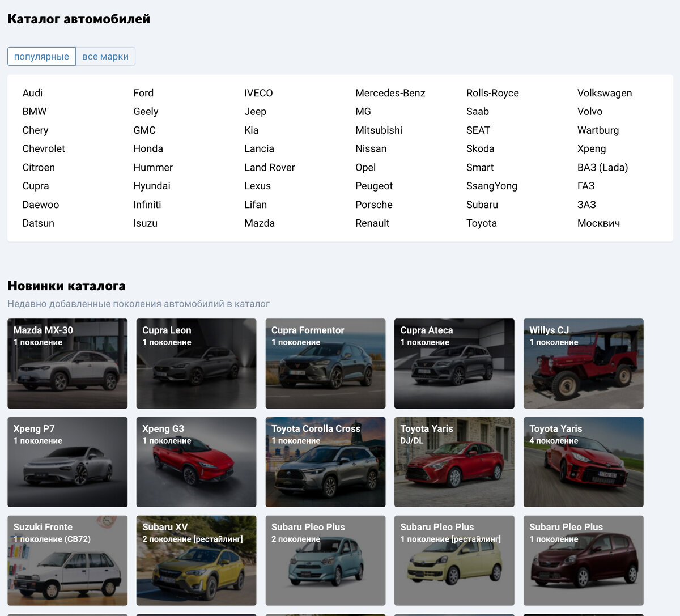Viewport: 680px width, 616px height.
Task: Open the Lancia brand link
Action: click(x=259, y=148)
